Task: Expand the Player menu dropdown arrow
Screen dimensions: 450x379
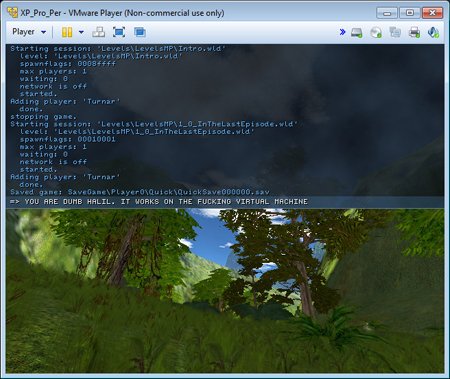Action: [43, 32]
